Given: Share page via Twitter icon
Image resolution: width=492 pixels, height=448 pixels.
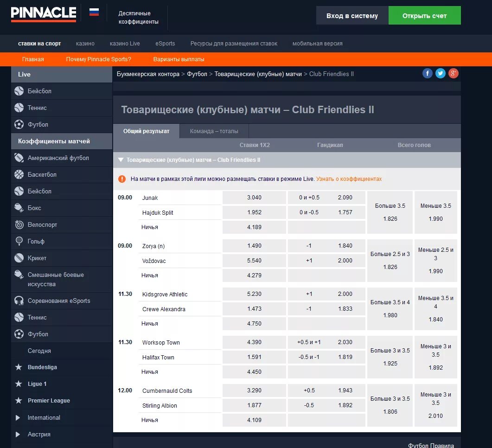Looking at the screenshot, I should tap(440, 73).
